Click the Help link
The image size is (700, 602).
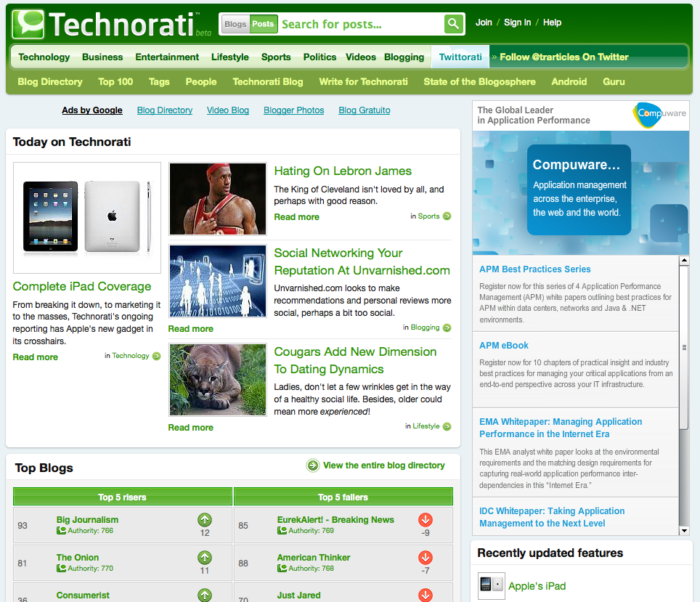pyautogui.click(x=553, y=23)
